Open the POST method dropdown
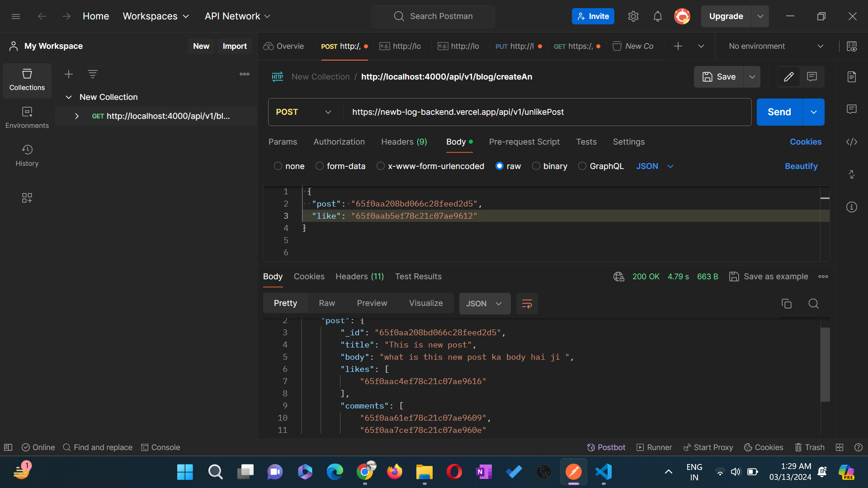868x488 pixels. (x=304, y=112)
